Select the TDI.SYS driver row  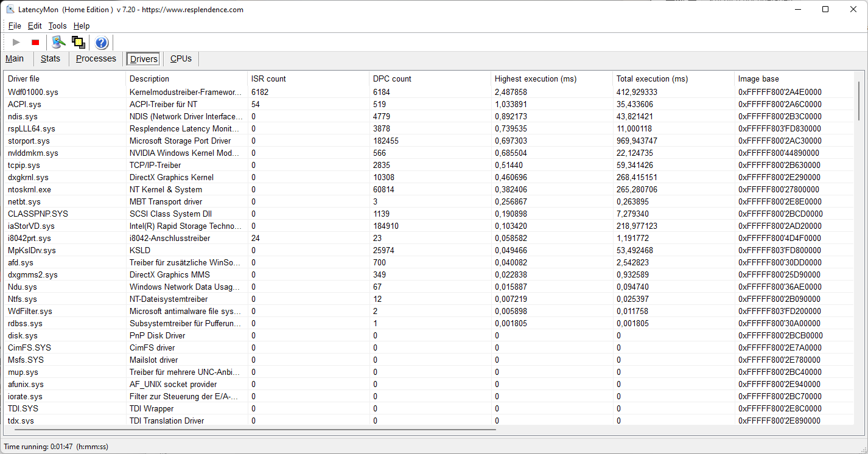click(429, 408)
